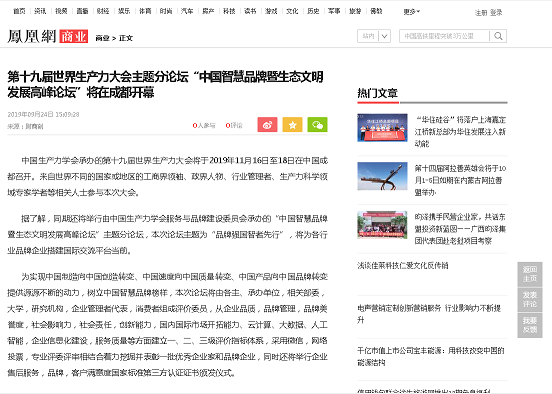The height and width of the screenshot is (394, 552).
Task: Open 科技 in the top navigation
Action: (229, 11)
